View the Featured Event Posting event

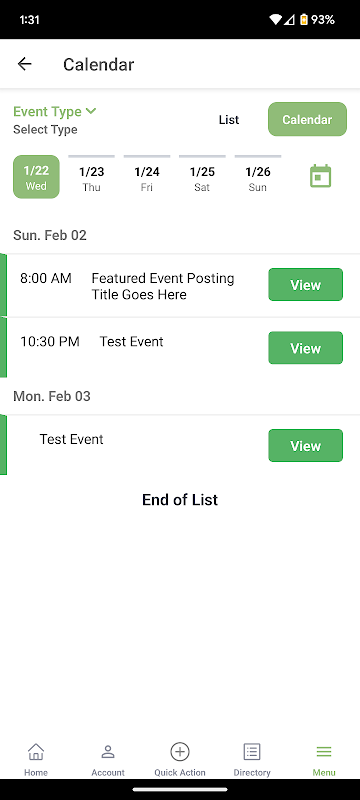click(305, 285)
